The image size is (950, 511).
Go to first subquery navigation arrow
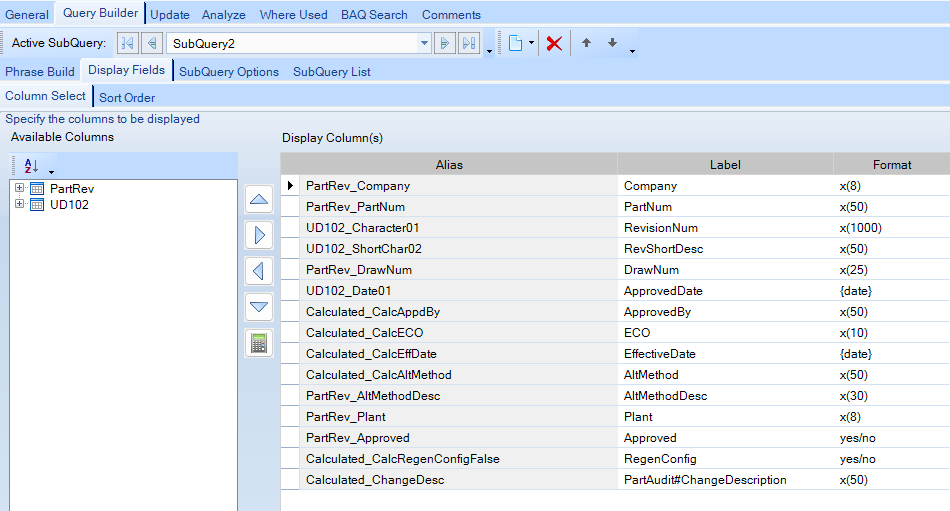click(127, 44)
